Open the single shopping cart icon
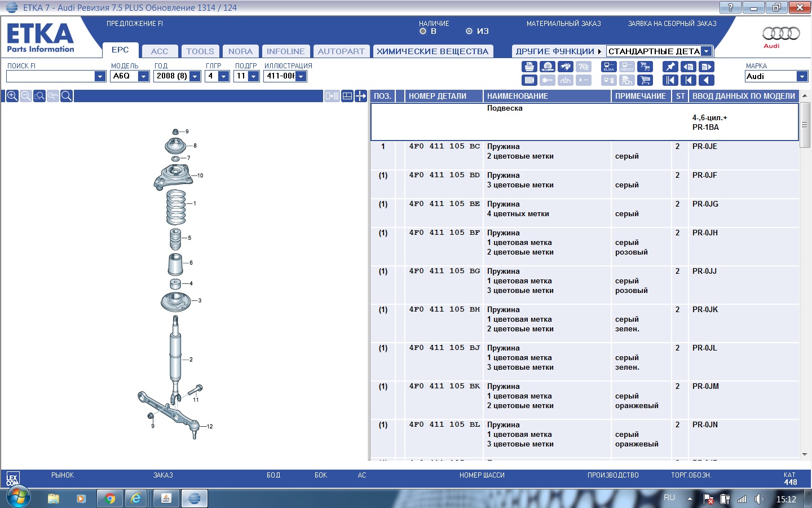 (645, 80)
